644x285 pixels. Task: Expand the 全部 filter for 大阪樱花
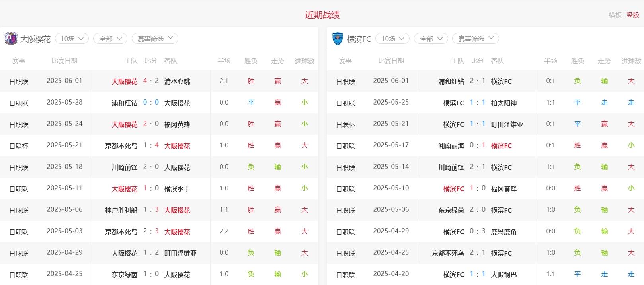110,39
